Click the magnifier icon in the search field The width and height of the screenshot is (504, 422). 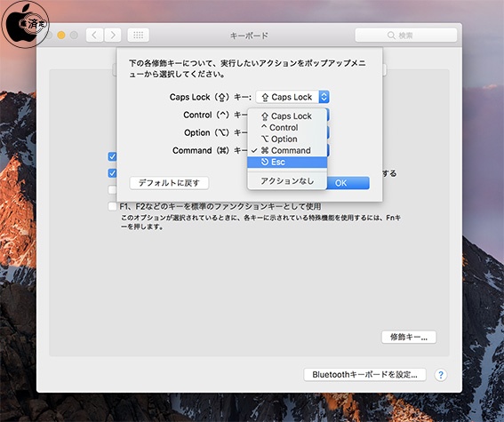click(x=391, y=35)
